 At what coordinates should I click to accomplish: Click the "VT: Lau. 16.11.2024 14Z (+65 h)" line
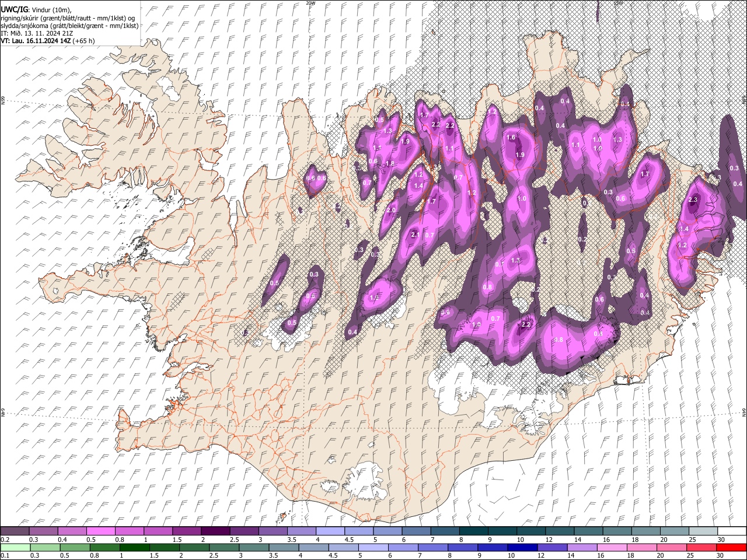[48, 41]
